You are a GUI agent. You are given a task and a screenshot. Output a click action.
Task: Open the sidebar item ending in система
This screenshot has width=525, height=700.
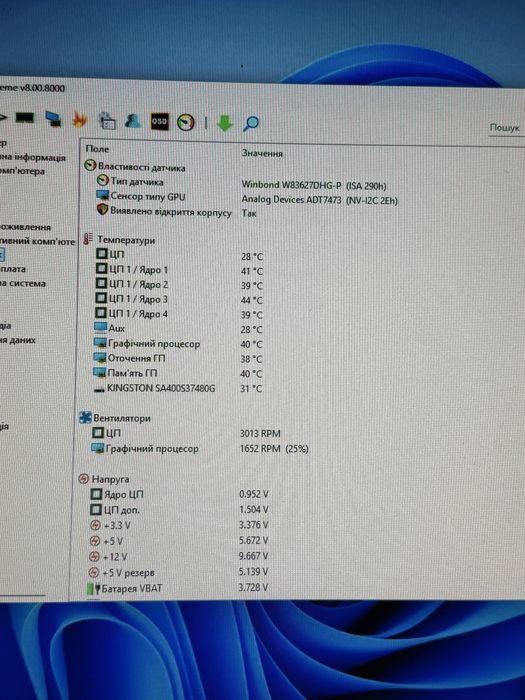pos(23,283)
